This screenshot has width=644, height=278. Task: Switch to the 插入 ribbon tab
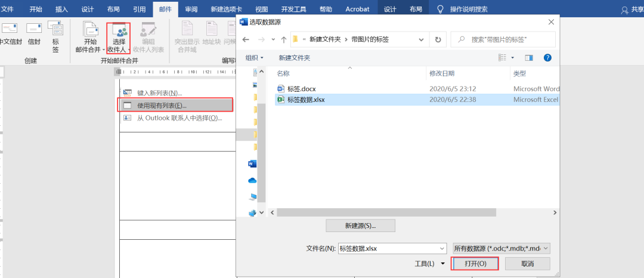point(61,9)
